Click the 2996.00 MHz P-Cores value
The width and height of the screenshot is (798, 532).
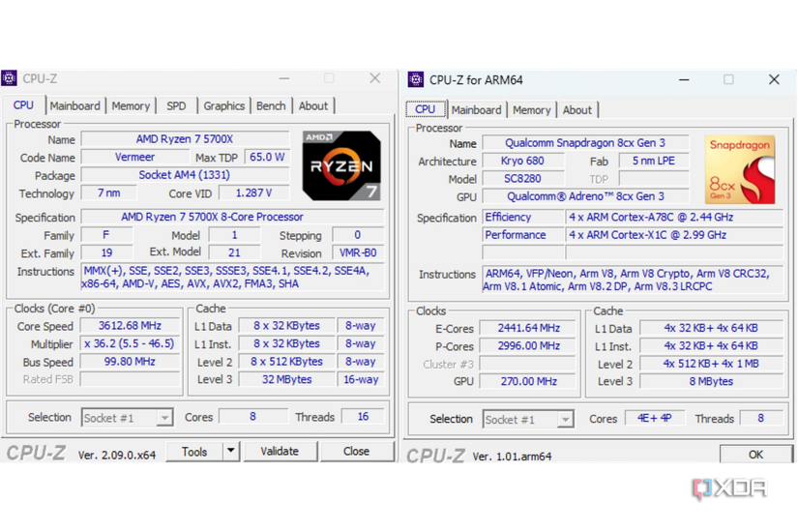coord(528,346)
